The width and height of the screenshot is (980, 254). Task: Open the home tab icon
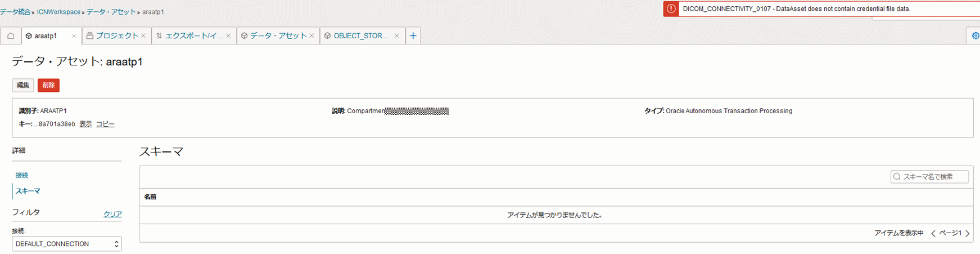pos(11,35)
